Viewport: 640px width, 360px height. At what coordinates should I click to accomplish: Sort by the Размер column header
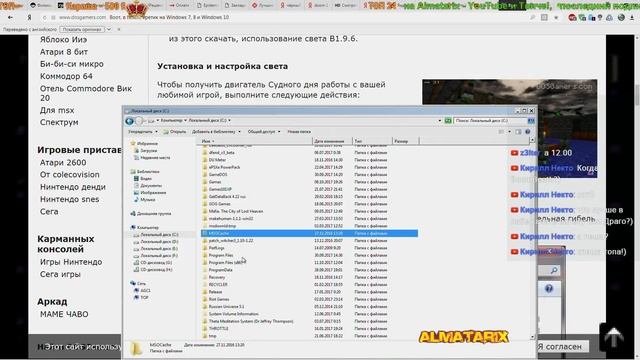pos(405,141)
